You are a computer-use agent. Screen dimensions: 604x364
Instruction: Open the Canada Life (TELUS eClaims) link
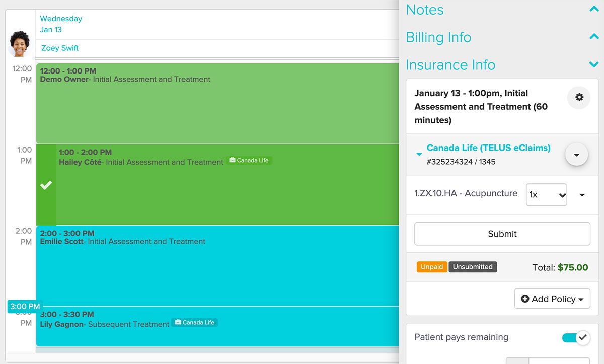[488, 148]
